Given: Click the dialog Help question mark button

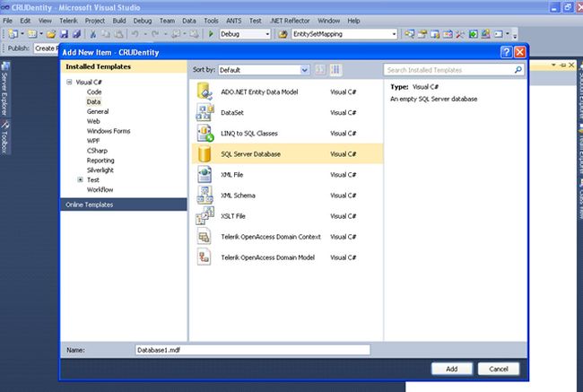Looking at the screenshot, I should pyautogui.click(x=507, y=52).
